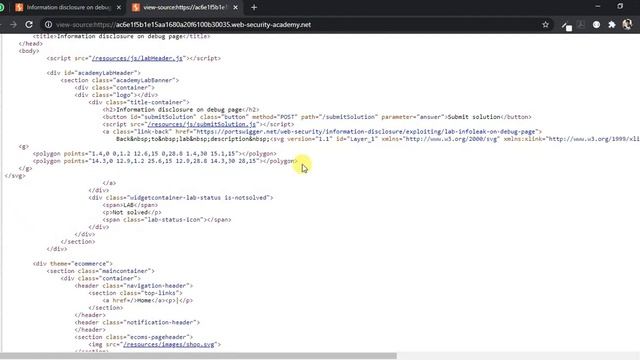Click the 'Not solved' paragraph text
Image resolution: width=640 pixels, height=360 pixels.
130,213
